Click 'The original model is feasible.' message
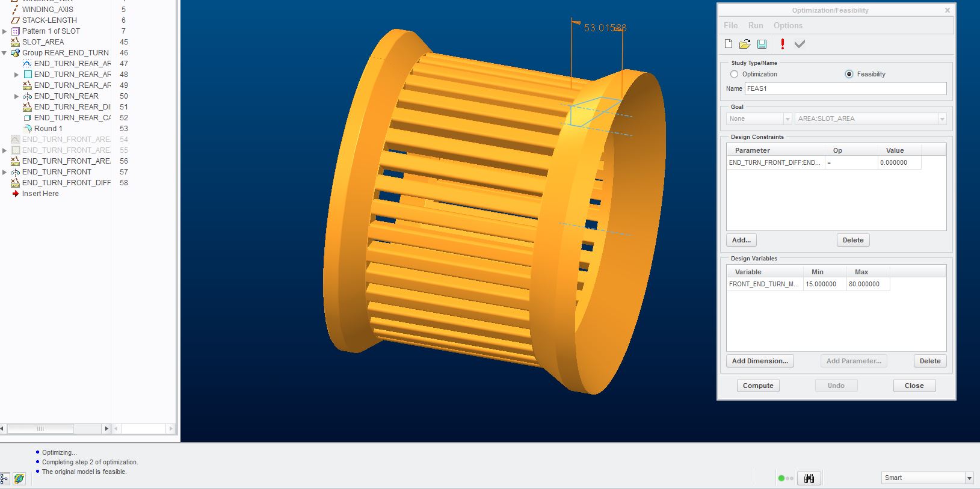 pos(84,472)
